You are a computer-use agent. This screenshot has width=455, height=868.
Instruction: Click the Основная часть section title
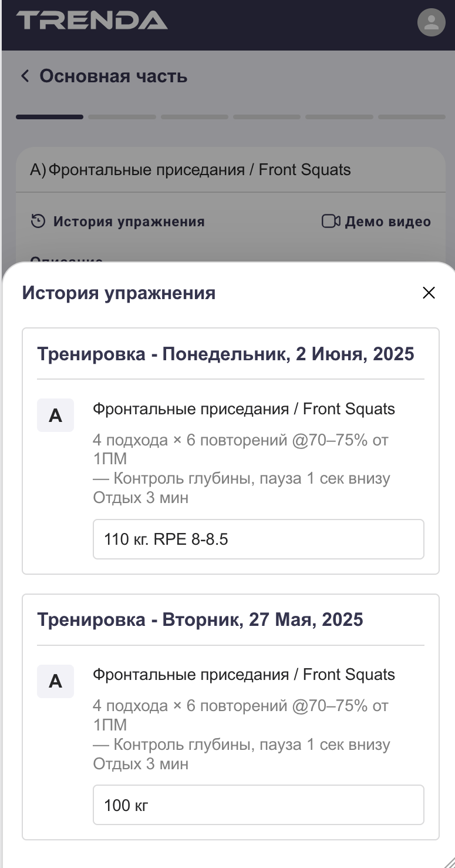pyautogui.click(x=113, y=76)
